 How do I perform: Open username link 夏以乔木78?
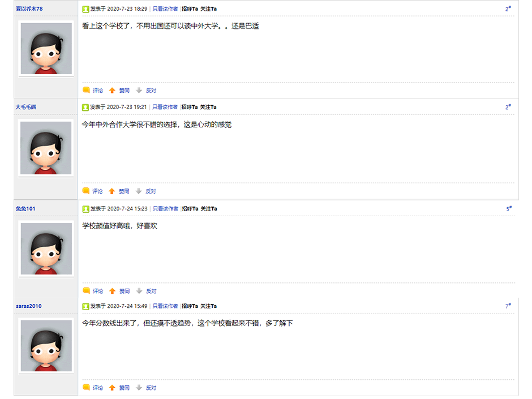pos(29,9)
